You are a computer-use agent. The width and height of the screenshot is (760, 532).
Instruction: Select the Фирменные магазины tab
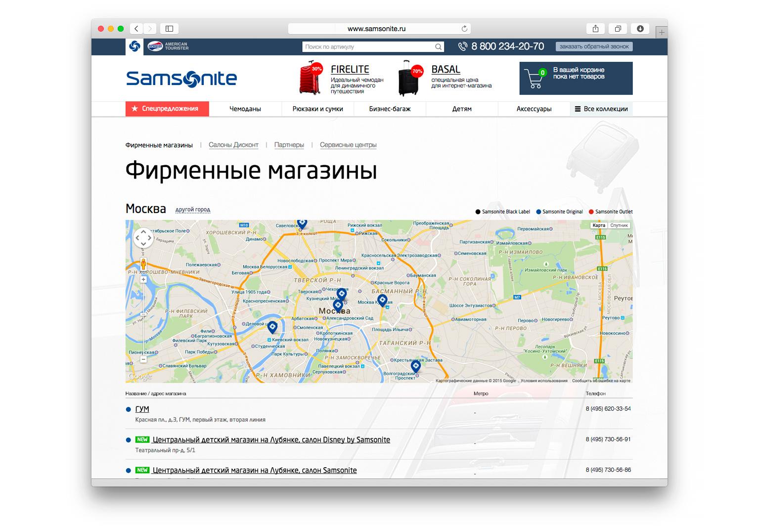coord(159,145)
